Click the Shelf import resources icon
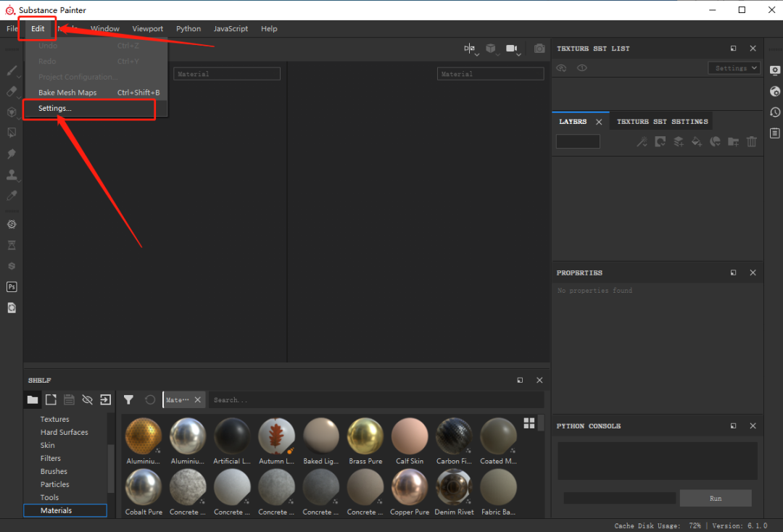The height and width of the screenshot is (532, 783). click(x=105, y=400)
